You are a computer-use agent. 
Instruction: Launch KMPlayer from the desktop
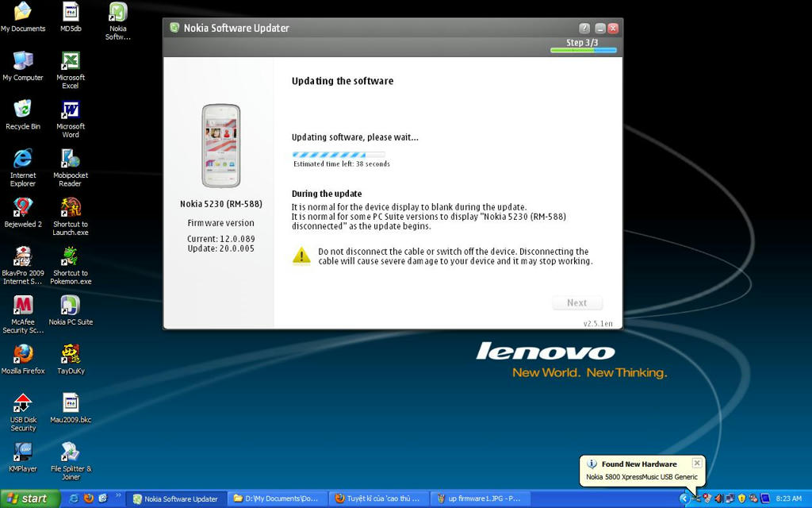(x=23, y=458)
